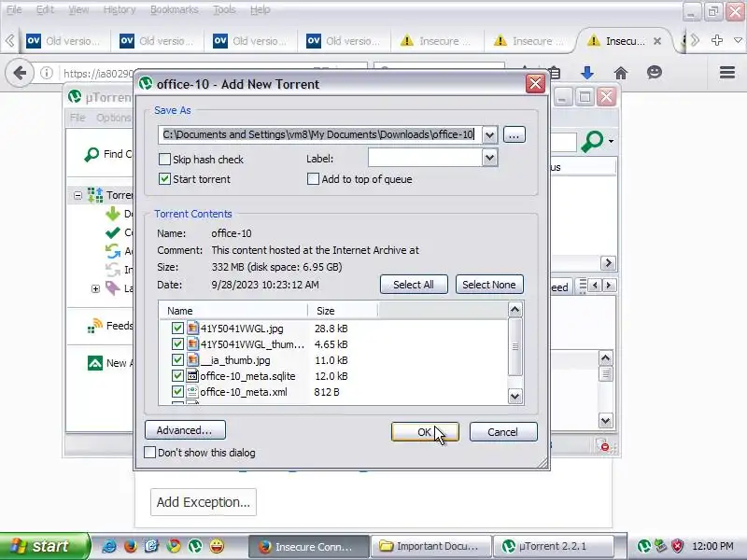Click the uTorrent status bar red error icon
This screenshot has width=747, height=560.
click(603, 446)
